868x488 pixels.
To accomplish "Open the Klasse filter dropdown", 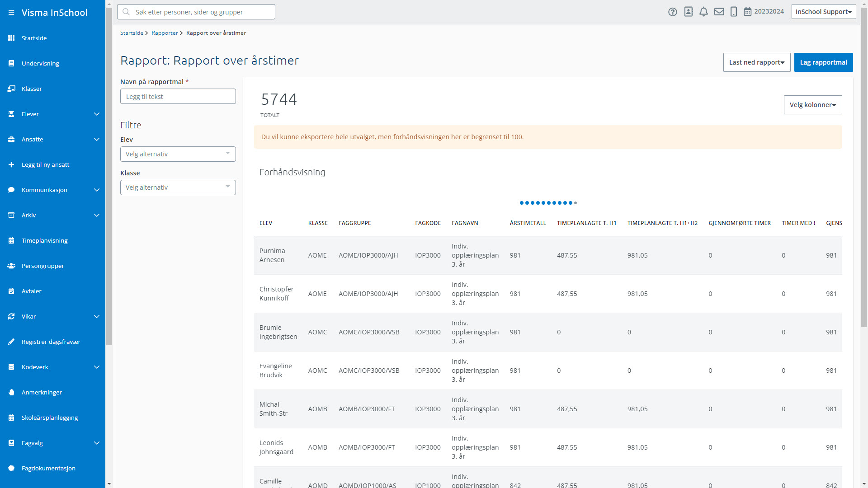I will pyautogui.click(x=178, y=188).
